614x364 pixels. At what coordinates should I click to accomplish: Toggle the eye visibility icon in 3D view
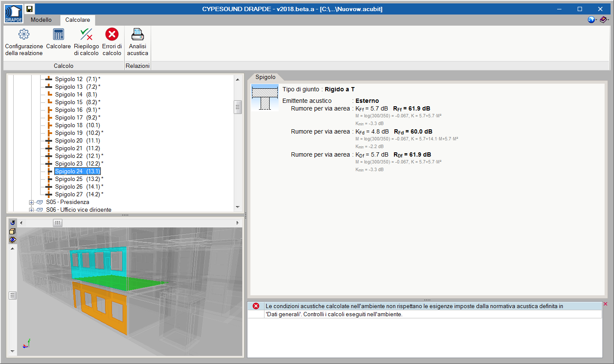pyautogui.click(x=12, y=240)
